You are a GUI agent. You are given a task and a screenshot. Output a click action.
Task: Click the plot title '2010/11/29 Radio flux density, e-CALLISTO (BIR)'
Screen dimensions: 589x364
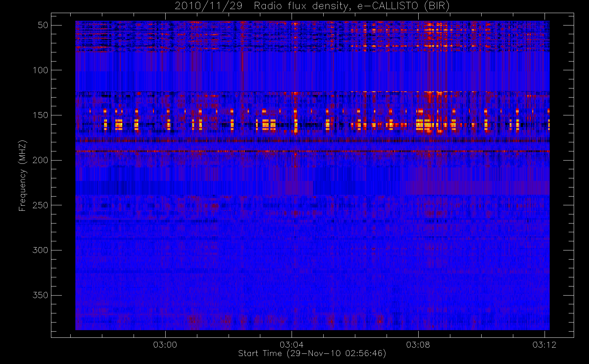pos(312,6)
